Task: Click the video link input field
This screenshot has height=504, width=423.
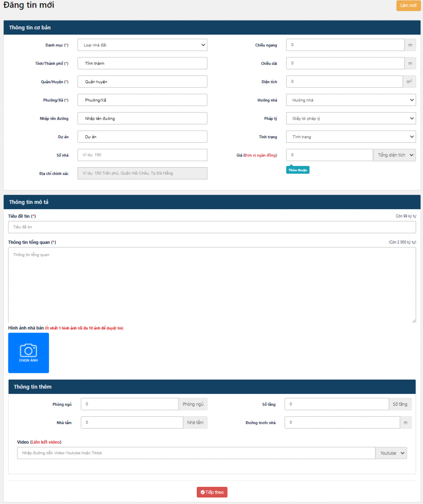Action: point(196,453)
